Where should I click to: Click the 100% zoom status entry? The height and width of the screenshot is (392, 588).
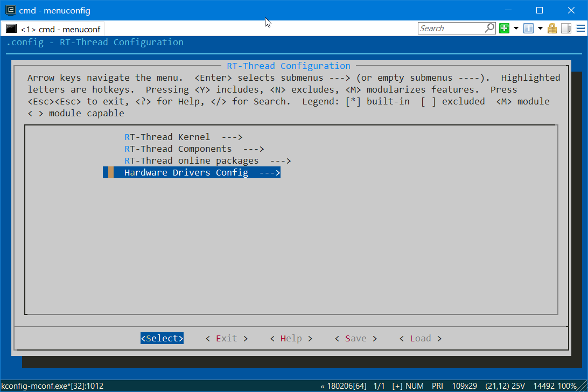tap(567, 386)
